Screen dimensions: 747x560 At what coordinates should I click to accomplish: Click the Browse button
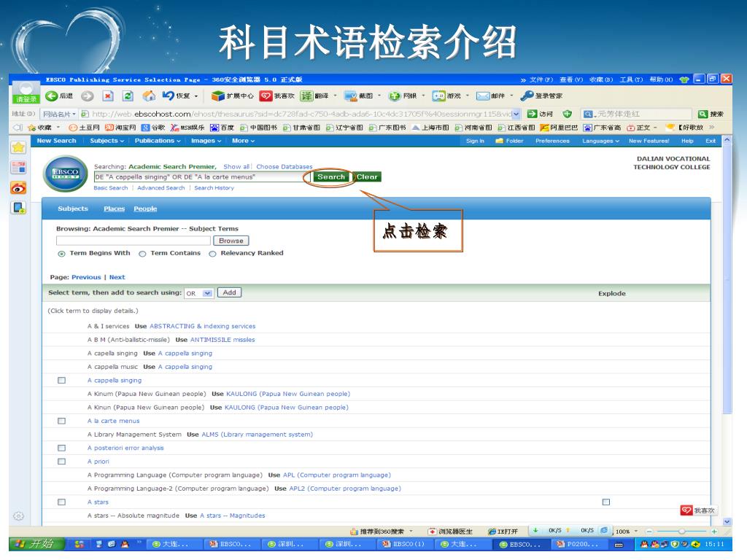pyautogui.click(x=231, y=241)
